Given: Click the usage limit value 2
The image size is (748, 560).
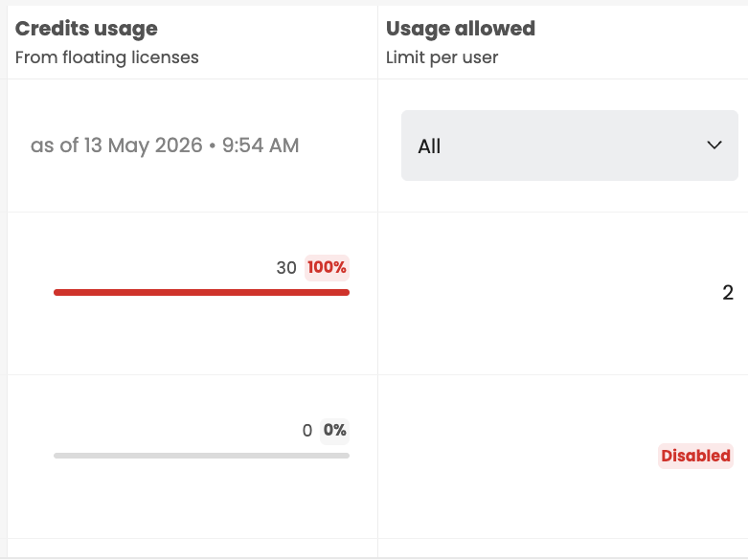Looking at the screenshot, I should click(x=728, y=293).
